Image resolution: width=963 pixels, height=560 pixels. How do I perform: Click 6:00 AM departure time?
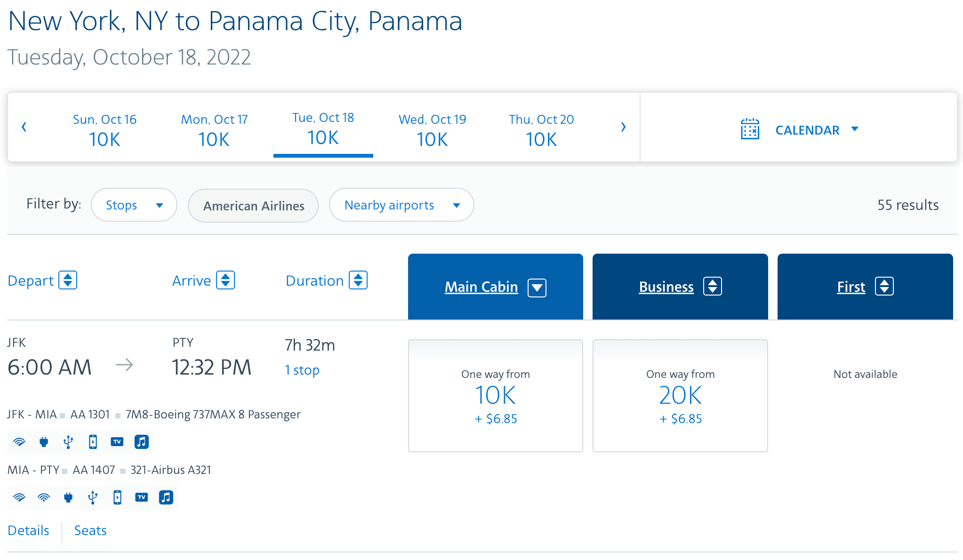coord(49,368)
